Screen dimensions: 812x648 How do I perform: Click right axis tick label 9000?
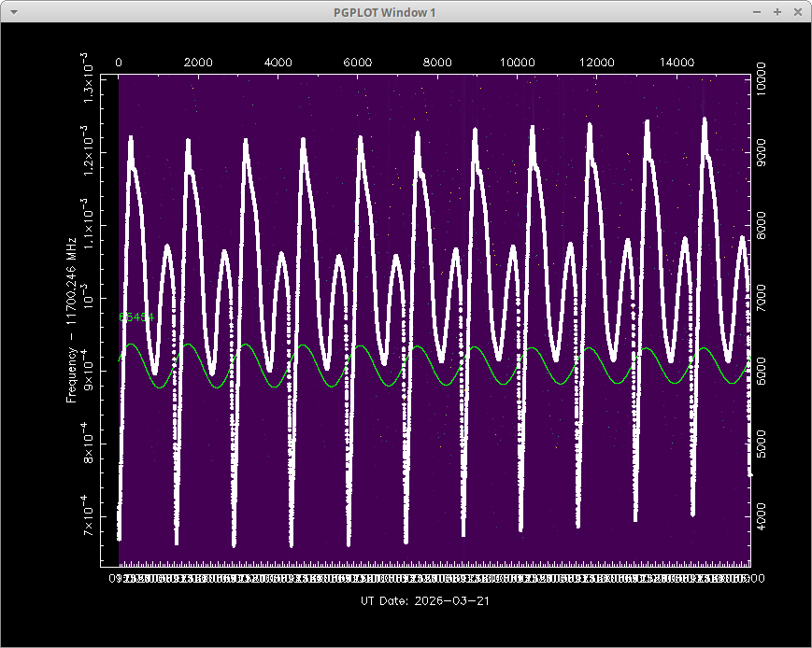click(761, 153)
